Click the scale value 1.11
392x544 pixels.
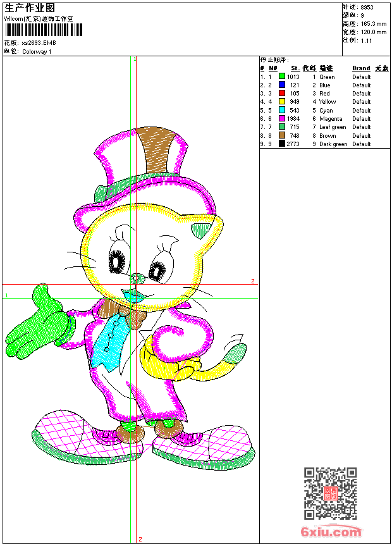point(366,40)
